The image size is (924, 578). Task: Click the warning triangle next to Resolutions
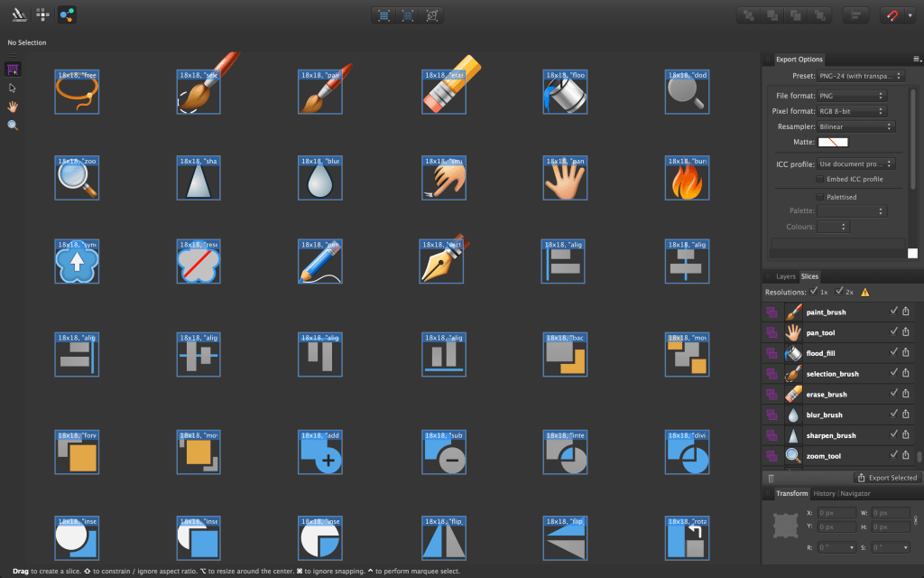(x=865, y=291)
